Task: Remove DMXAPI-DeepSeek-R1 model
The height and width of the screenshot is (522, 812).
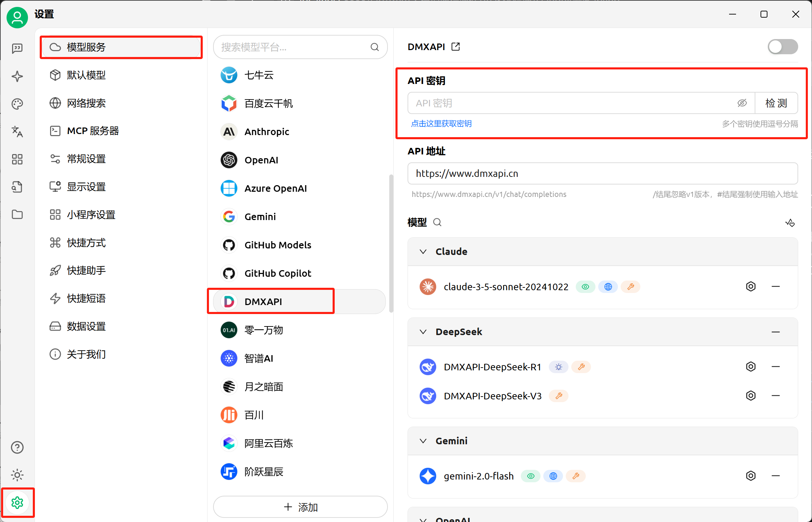Action: tap(776, 367)
